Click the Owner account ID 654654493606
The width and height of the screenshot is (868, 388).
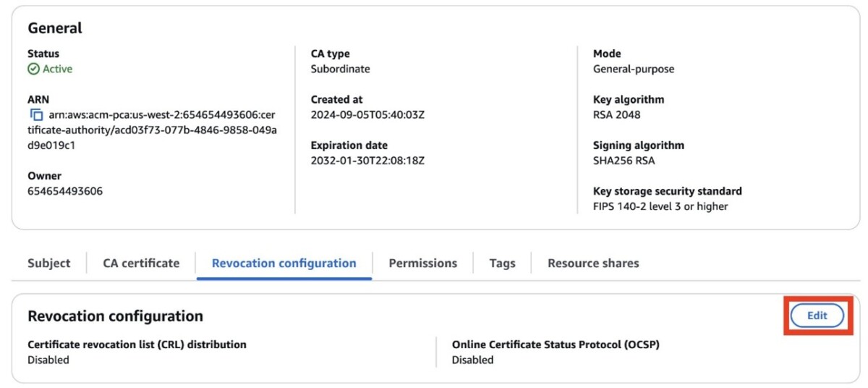(x=64, y=192)
